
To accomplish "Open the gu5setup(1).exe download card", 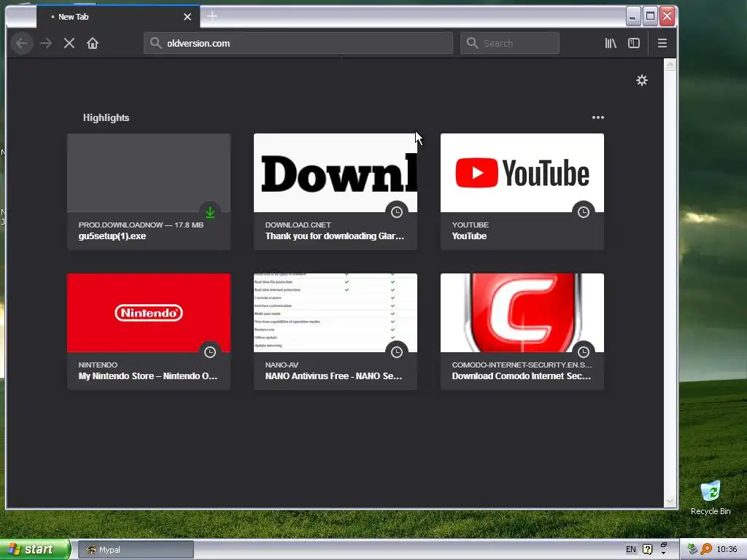I will 149,192.
